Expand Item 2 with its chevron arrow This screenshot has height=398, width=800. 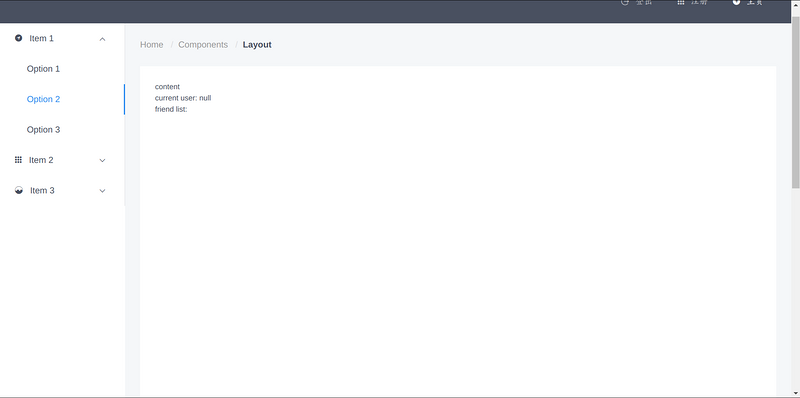pyautogui.click(x=102, y=160)
